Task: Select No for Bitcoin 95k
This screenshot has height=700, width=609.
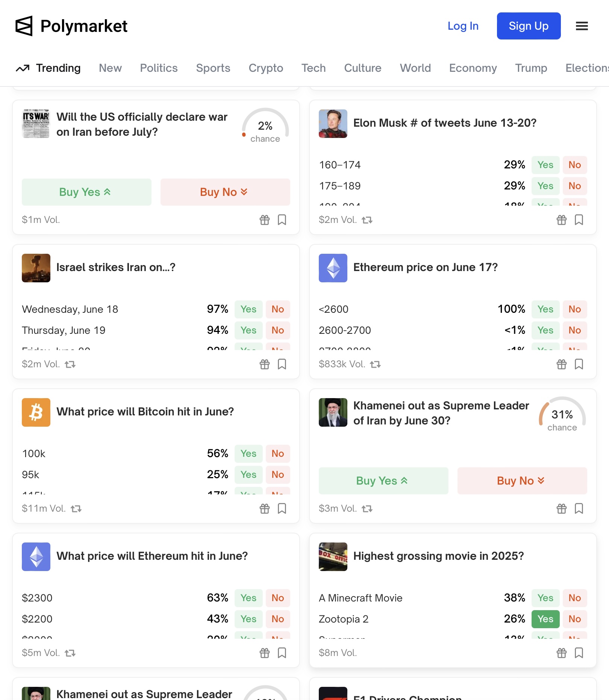Action: (278, 475)
